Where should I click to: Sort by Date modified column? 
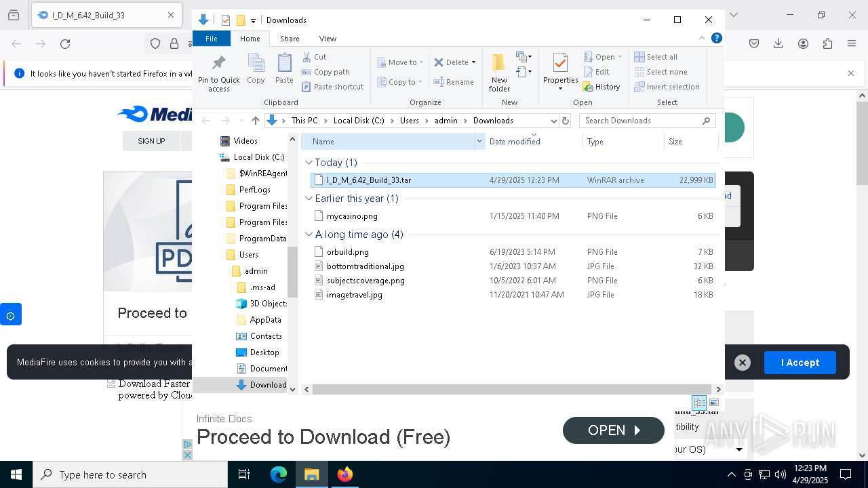(x=534, y=141)
